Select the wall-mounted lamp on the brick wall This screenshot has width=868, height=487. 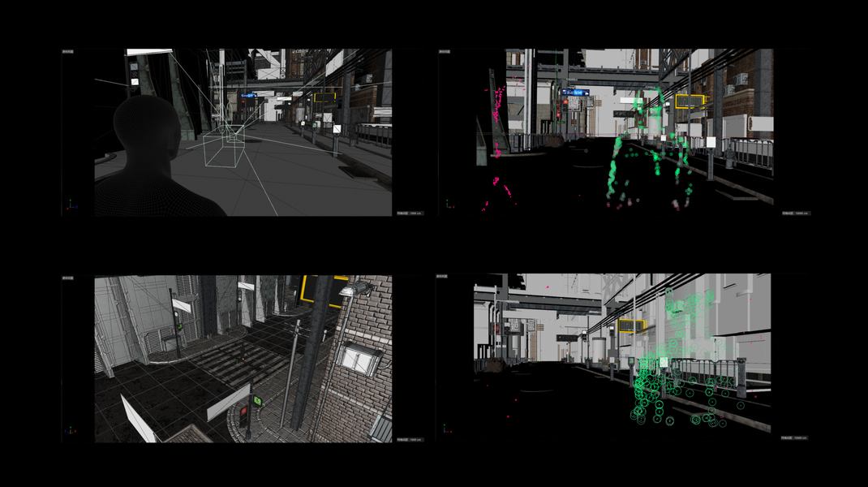click(356, 289)
